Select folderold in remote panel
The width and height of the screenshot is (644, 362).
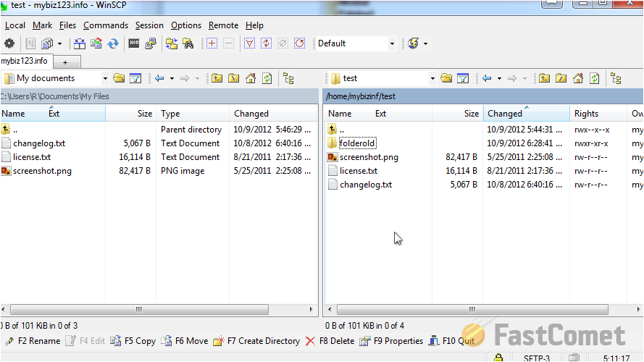[357, 143]
